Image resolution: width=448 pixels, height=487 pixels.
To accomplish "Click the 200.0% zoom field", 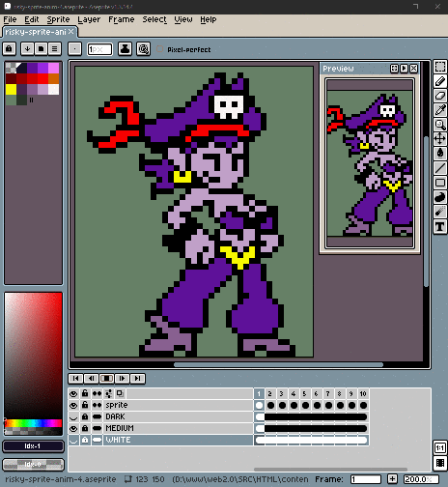I will pyautogui.click(x=421, y=479).
